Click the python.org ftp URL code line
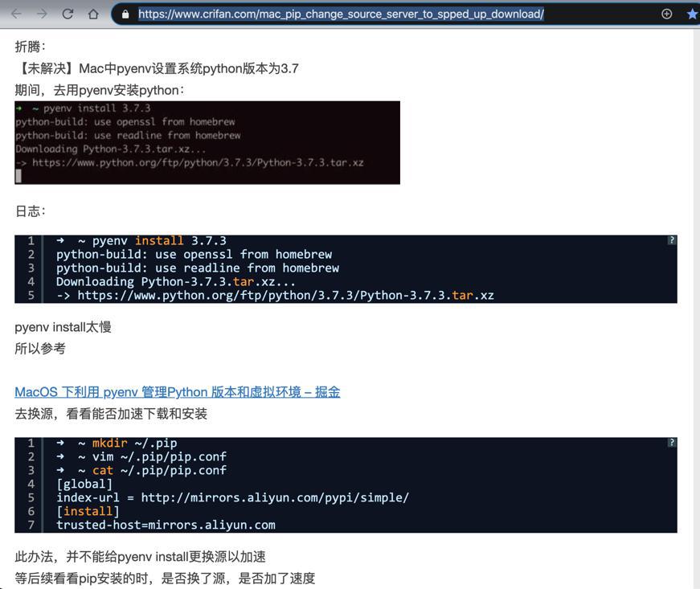Screen dimensions: 700x589 coord(275,296)
